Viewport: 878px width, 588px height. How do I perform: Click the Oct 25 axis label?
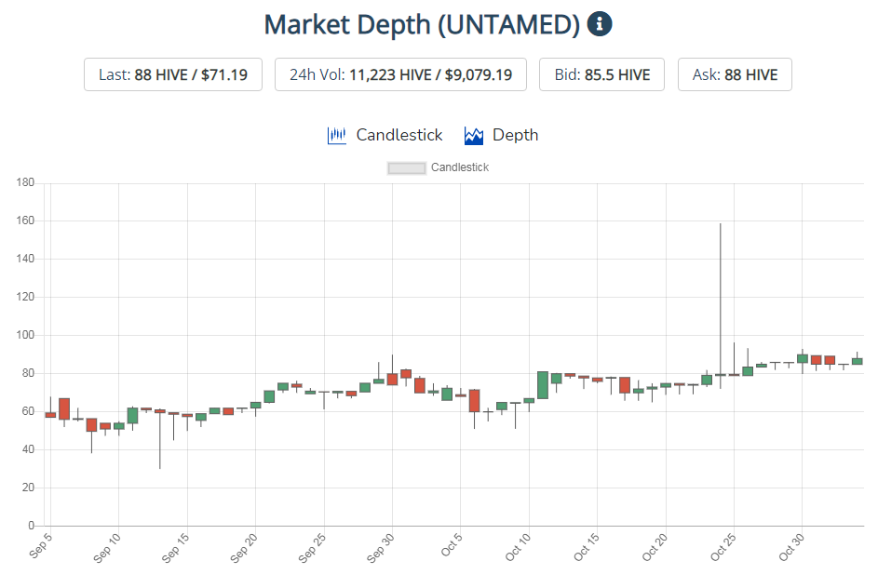[x=723, y=548]
